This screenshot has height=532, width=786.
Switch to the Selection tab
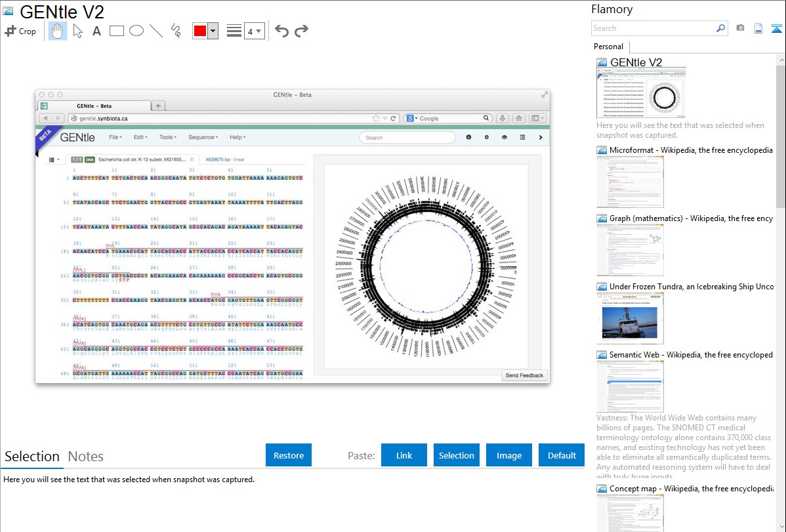point(32,457)
